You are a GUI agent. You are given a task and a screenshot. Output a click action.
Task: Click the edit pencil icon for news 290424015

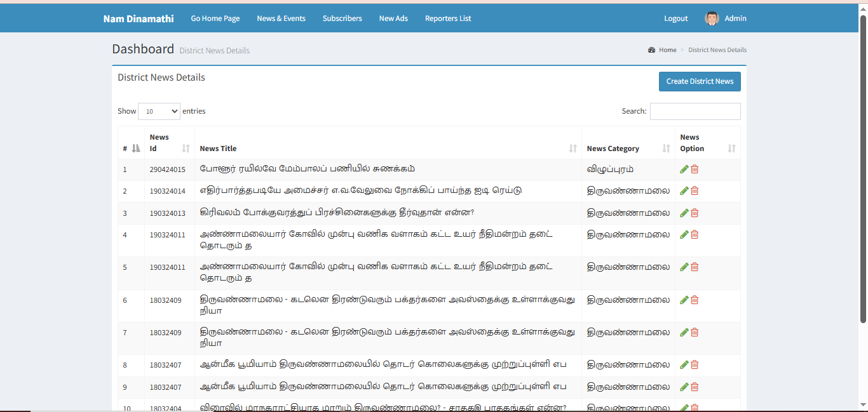pos(684,169)
